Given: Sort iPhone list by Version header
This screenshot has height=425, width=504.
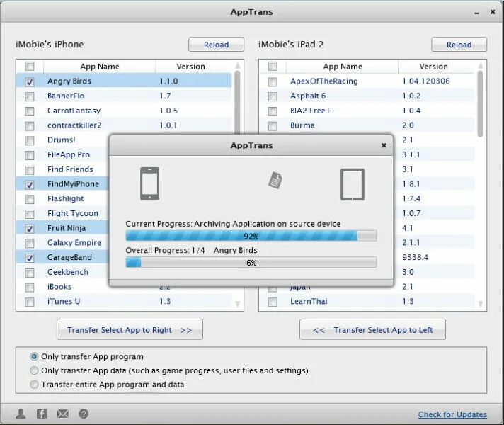Looking at the screenshot, I should 190,67.
